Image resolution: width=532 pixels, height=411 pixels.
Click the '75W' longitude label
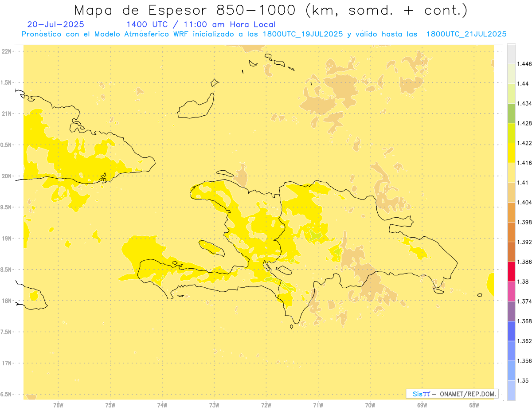pos(110,405)
